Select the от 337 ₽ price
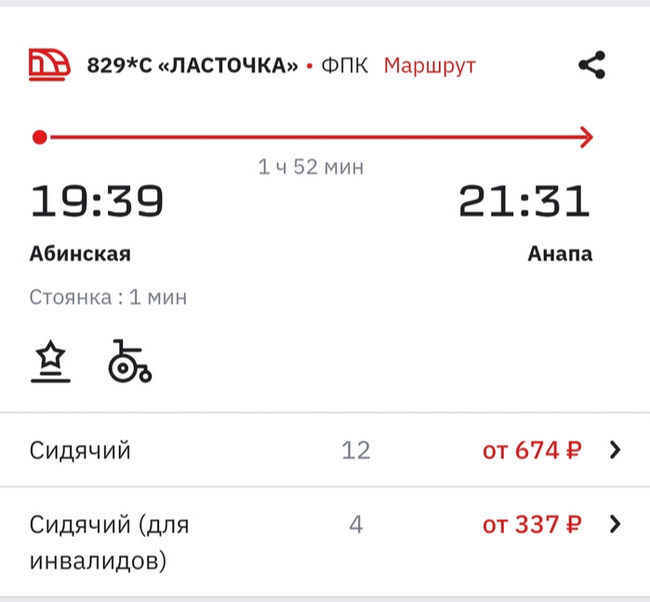This screenshot has width=650, height=602. [x=532, y=525]
